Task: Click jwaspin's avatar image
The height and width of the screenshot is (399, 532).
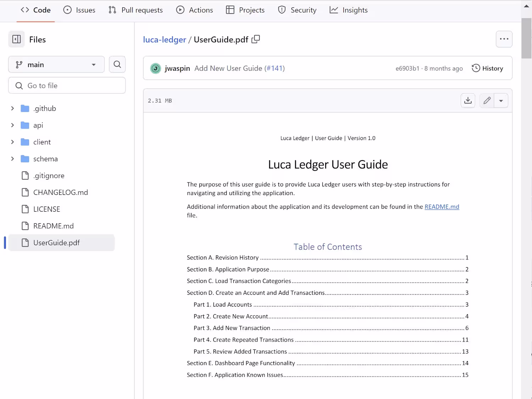Action: click(155, 68)
